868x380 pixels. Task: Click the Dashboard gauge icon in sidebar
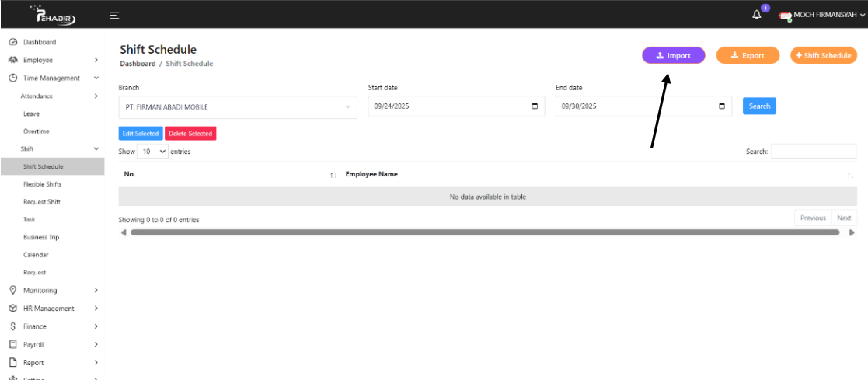click(x=12, y=42)
